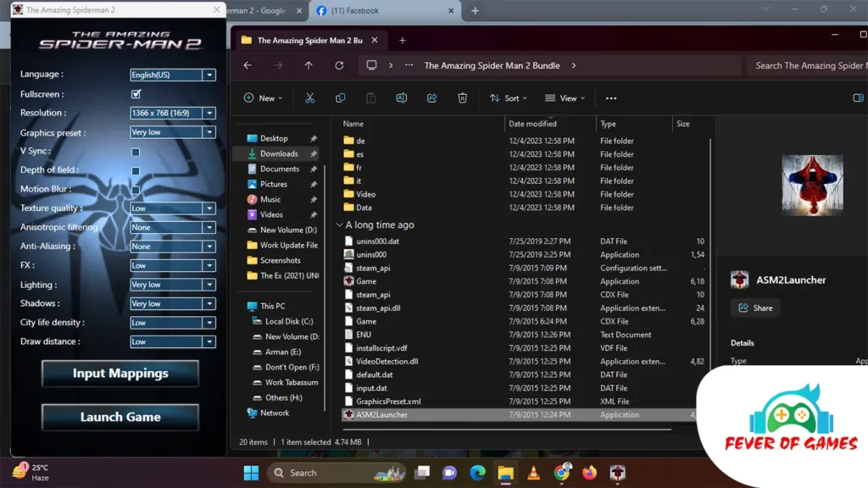Open Firefox from the taskbar

[590, 473]
